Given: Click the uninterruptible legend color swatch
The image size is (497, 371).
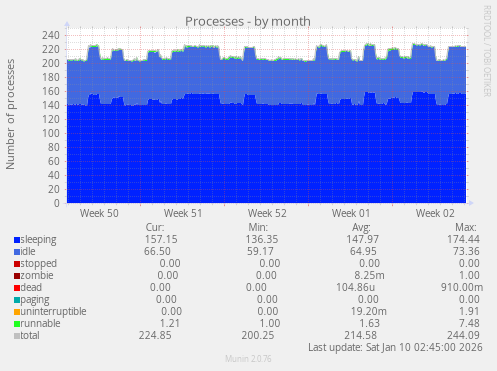Looking at the screenshot, I should [x=17, y=312].
